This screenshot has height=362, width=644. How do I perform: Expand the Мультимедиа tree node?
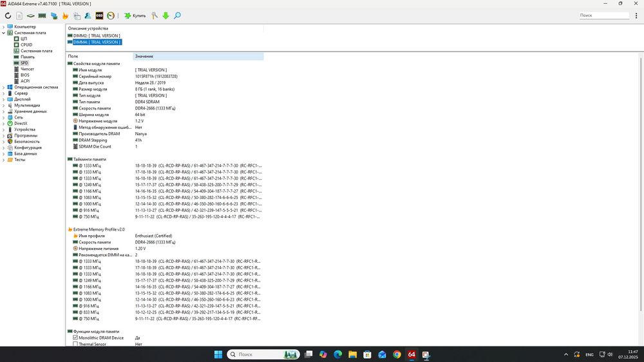pos(4,105)
